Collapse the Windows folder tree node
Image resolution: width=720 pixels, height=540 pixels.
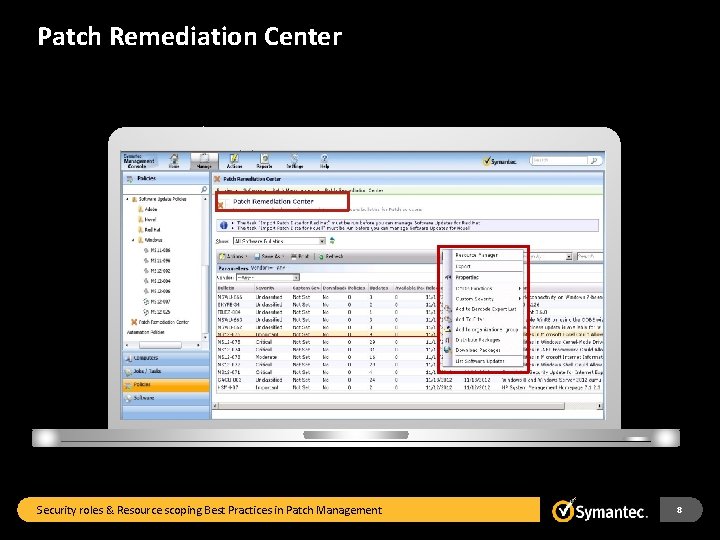(134, 240)
